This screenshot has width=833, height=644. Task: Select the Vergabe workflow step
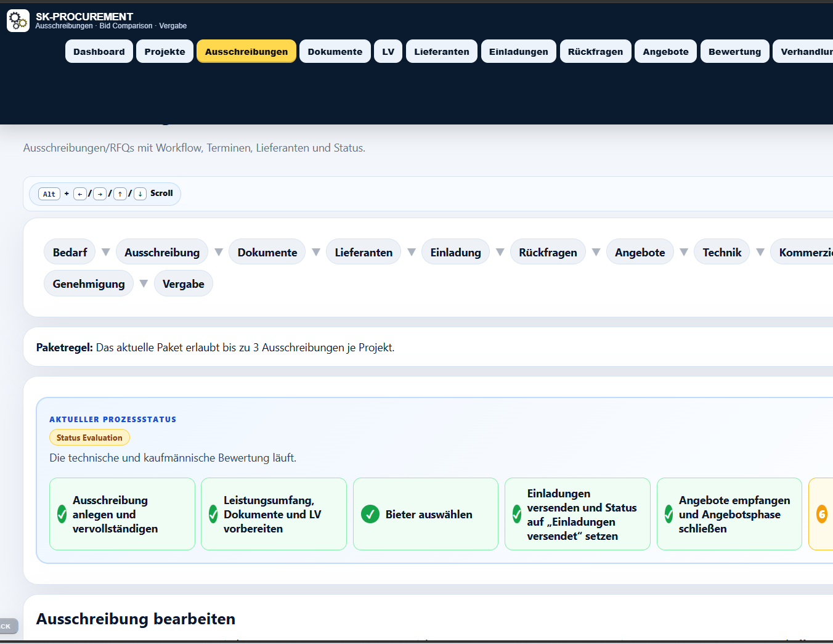(x=184, y=283)
